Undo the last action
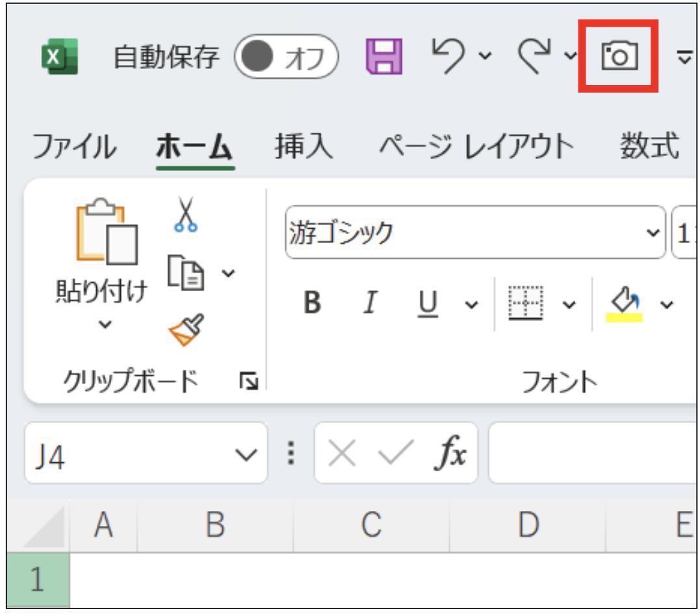The height and width of the screenshot is (613, 700). (x=448, y=55)
